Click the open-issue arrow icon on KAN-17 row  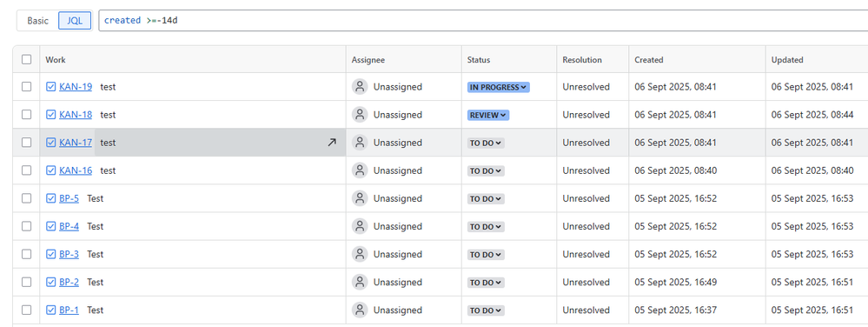[x=332, y=143]
